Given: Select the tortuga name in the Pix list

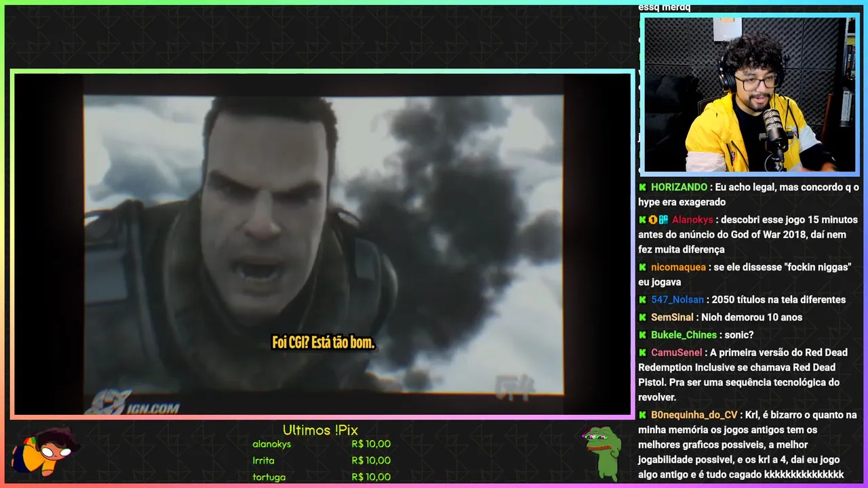Looking at the screenshot, I should pos(269,477).
